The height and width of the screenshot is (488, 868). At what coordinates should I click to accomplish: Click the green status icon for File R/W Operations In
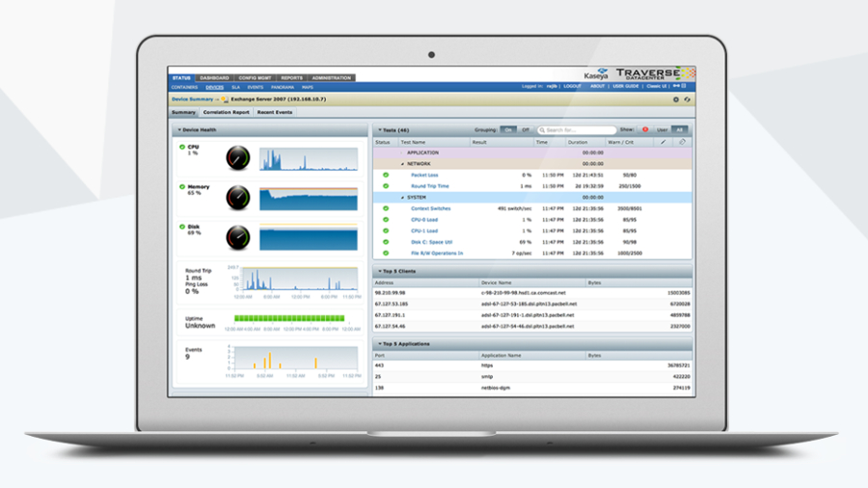point(386,253)
